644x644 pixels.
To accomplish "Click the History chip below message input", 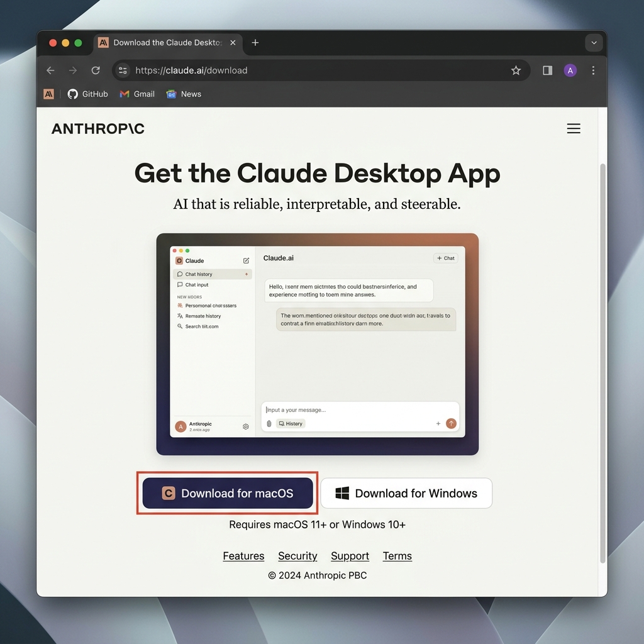I will [x=291, y=423].
